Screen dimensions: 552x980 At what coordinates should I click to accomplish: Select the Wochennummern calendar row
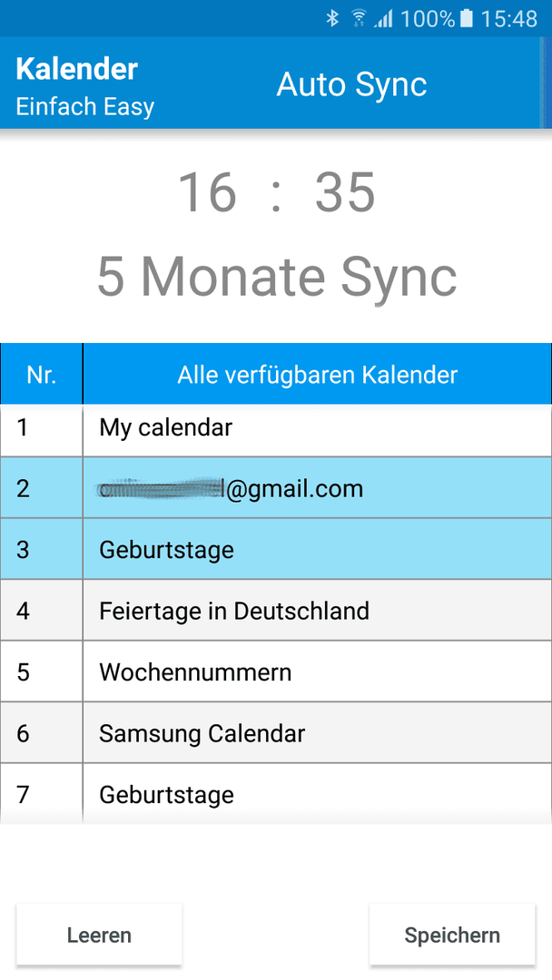coord(276,671)
